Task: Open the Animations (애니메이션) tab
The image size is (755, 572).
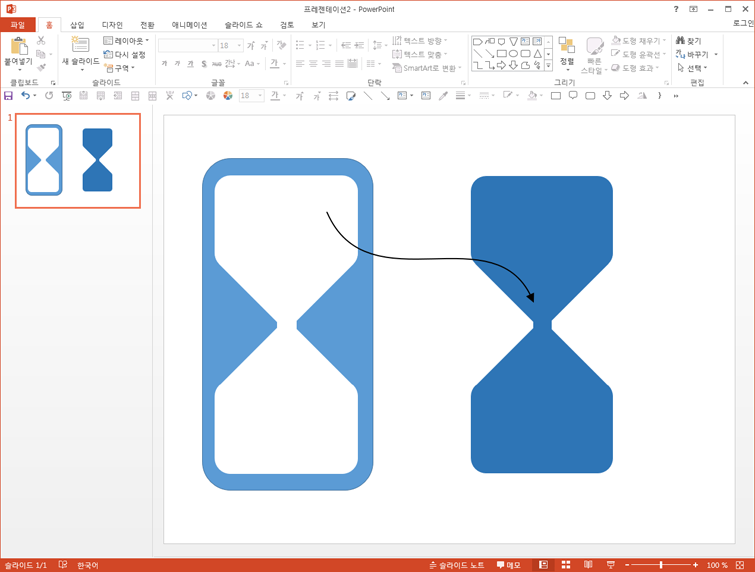Action: click(189, 25)
